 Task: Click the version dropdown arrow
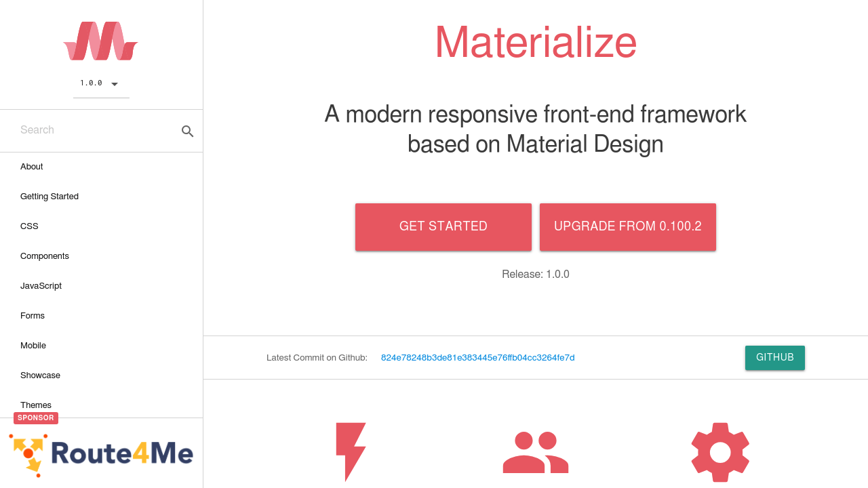[x=115, y=84]
